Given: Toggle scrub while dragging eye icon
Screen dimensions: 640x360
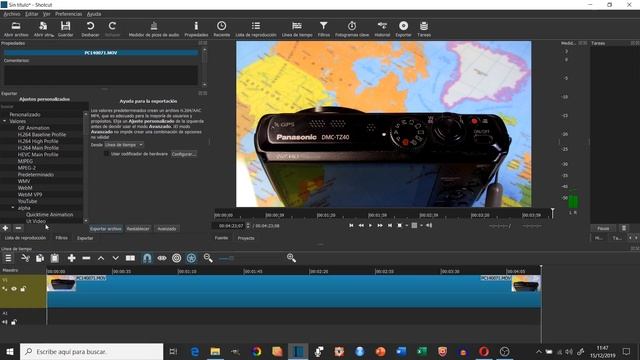Looking at the screenshot, I should point(162,258).
